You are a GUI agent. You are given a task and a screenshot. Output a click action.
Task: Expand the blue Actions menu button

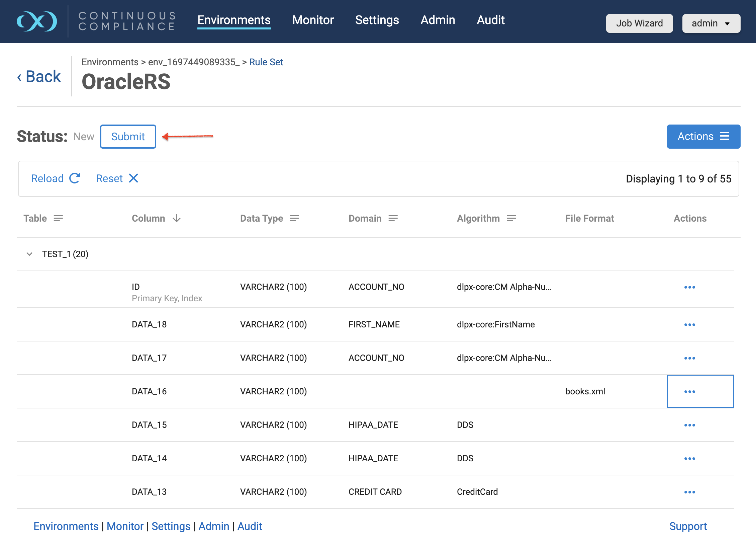[703, 136]
